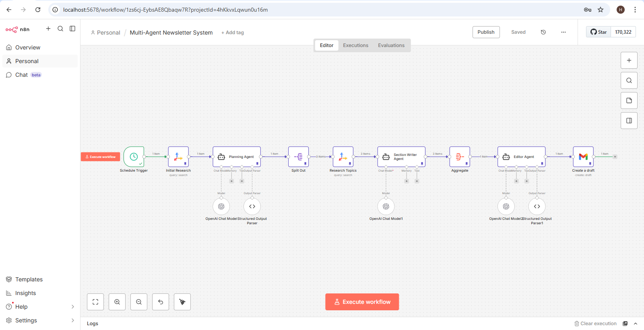The width and height of the screenshot is (644, 330).
Task: Expand the Help submenu
Action: 73,307
